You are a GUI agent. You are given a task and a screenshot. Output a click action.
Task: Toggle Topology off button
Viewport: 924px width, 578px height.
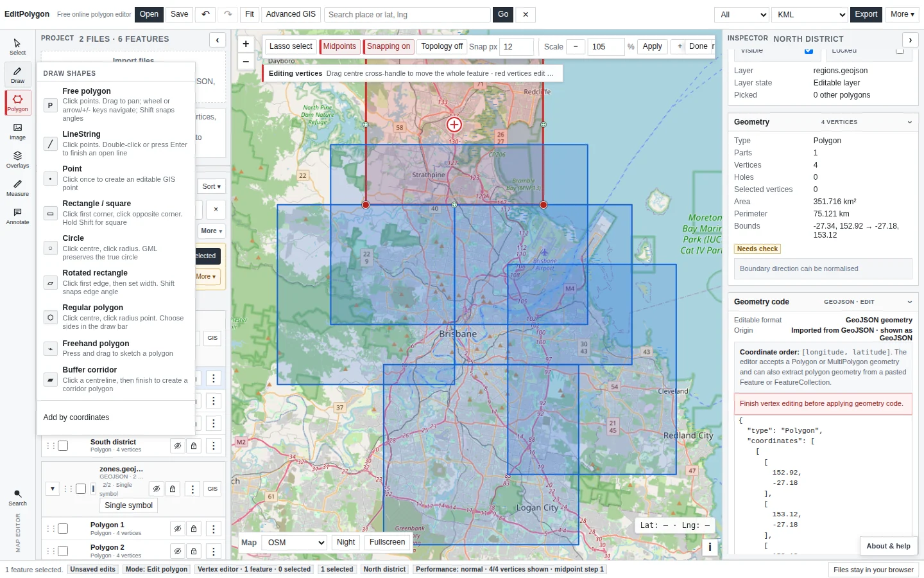click(441, 46)
